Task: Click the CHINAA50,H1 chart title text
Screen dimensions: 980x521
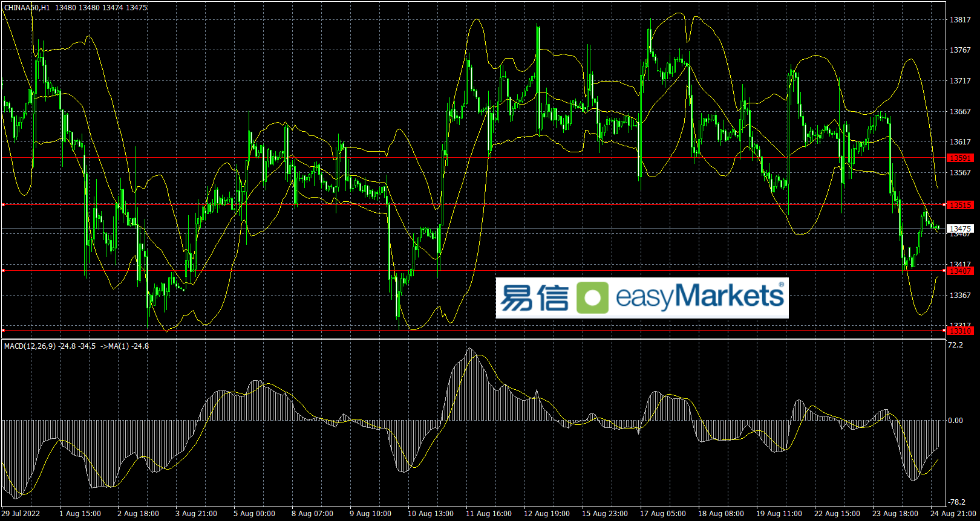Action: click(x=27, y=7)
